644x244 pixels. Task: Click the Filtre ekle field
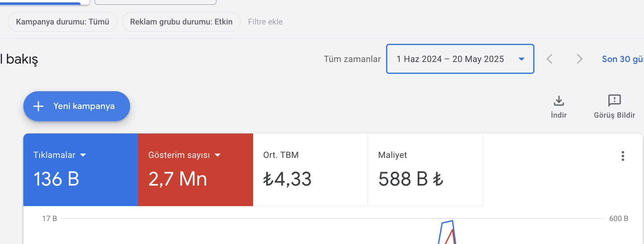pyautogui.click(x=265, y=22)
